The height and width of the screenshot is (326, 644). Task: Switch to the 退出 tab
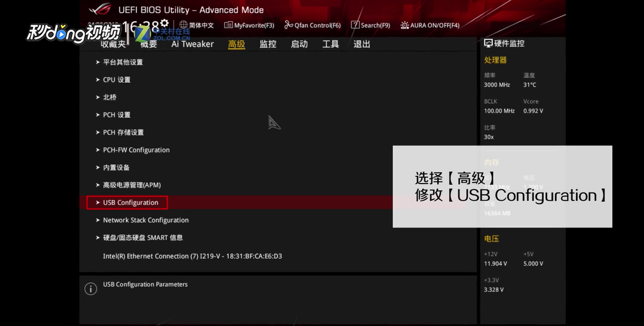(362, 44)
